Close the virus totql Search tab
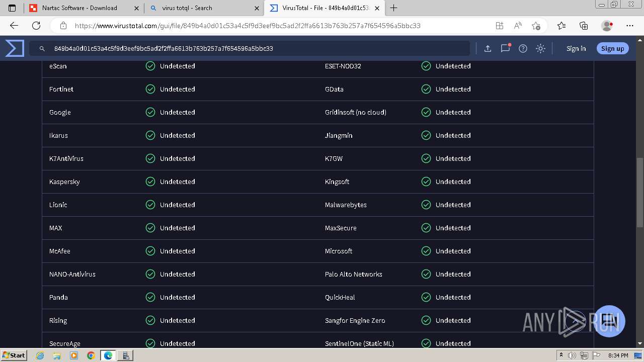Viewport: 644px width, 362px height. pos(257,8)
